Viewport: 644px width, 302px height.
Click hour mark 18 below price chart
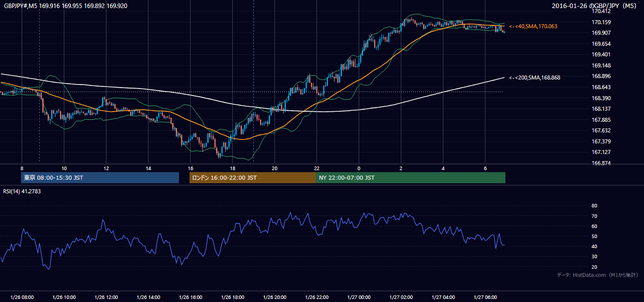click(x=232, y=168)
